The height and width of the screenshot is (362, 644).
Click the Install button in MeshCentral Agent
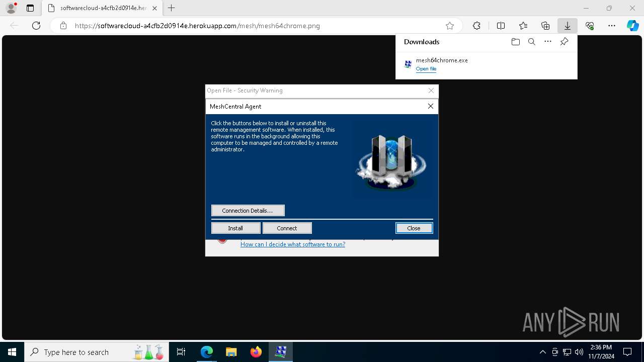coord(235,228)
